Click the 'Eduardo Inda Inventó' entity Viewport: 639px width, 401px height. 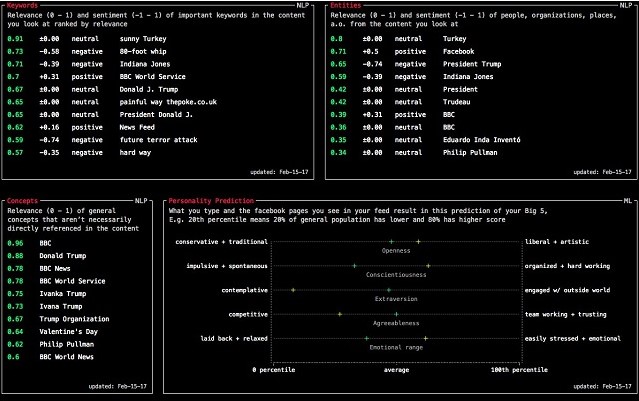[x=482, y=140]
